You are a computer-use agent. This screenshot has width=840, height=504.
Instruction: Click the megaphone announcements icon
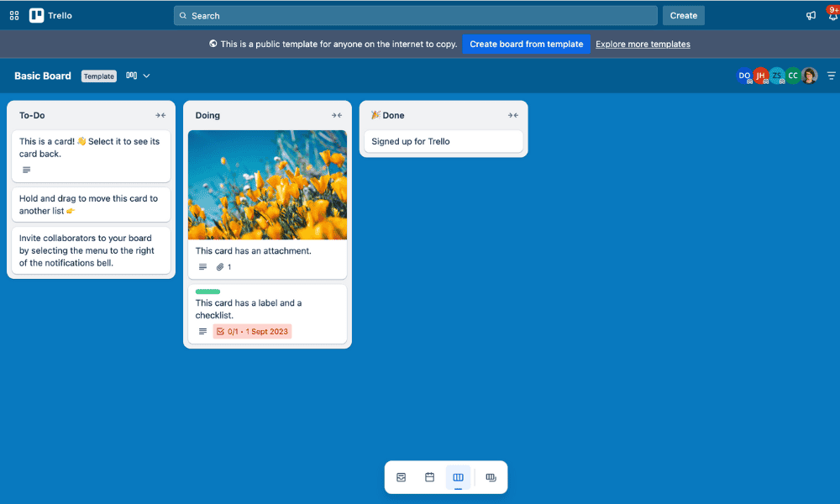(x=811, y=15)
